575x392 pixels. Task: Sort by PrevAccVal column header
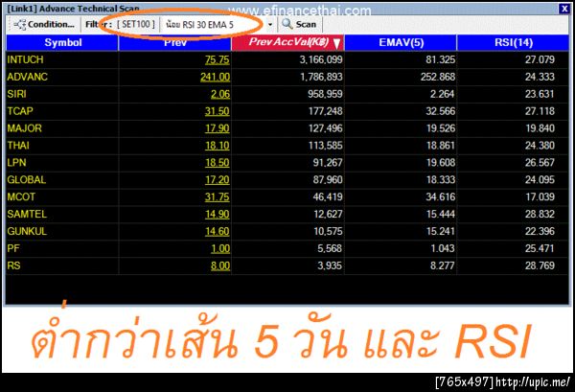pyautogui.click(x=287, y=42)
